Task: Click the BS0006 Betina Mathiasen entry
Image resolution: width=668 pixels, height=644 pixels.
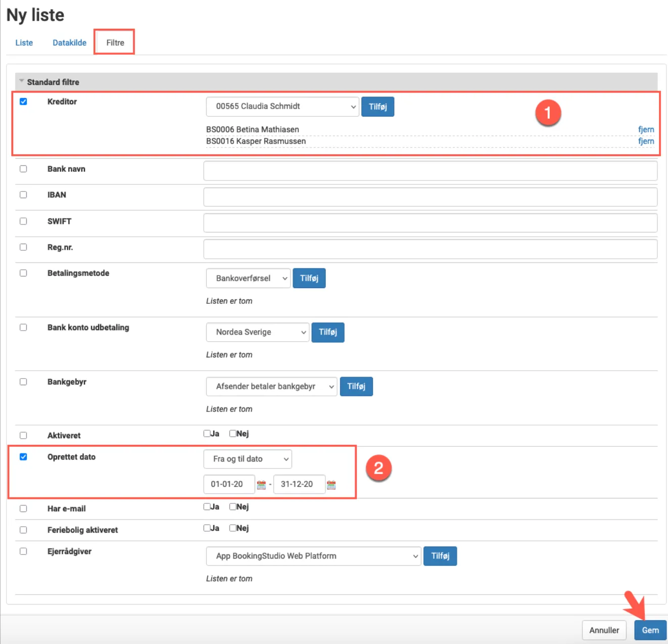Action: pos(253,129)
